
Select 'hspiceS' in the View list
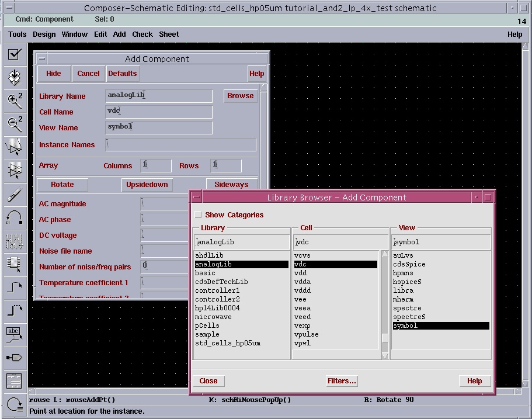point(441,282)
